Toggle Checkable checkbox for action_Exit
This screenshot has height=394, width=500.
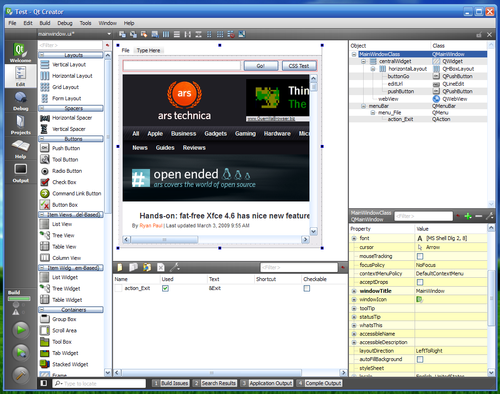tap(307, 288)
